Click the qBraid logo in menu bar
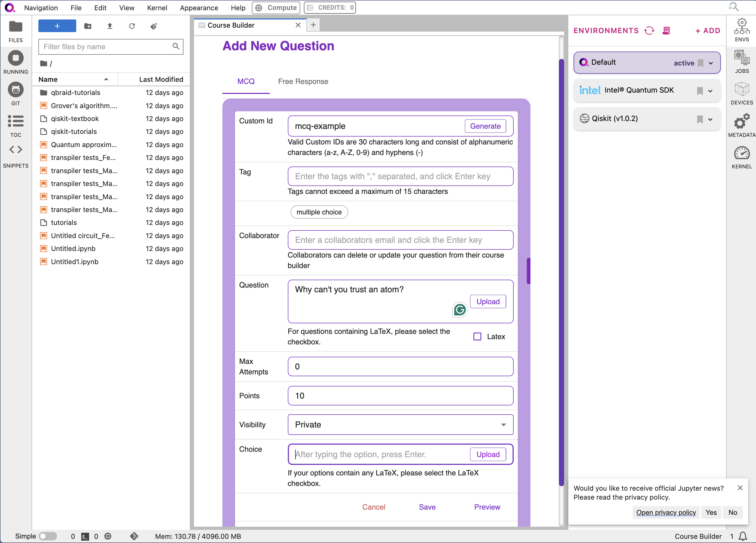Screen dimensions: 756x543 coord(10,7)
